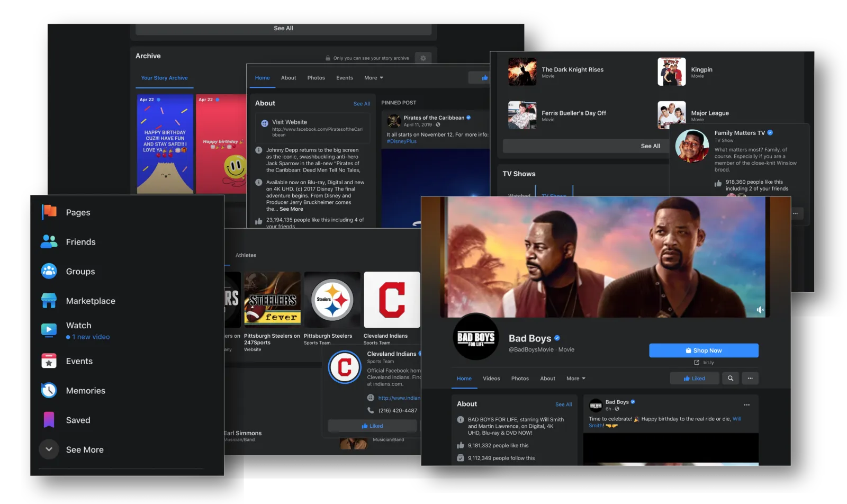Expand the sidebar with See More chevron

coord(49,449)
